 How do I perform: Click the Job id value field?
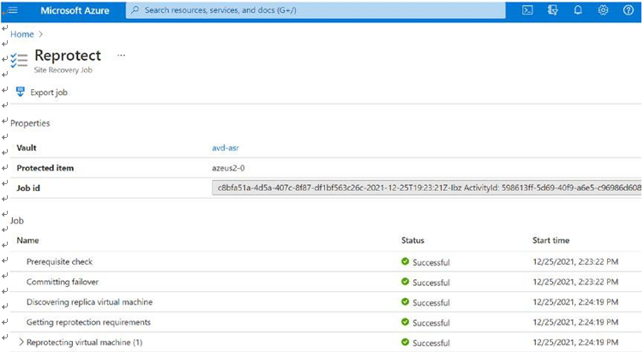pyautogui.click(x=426, y=188)
